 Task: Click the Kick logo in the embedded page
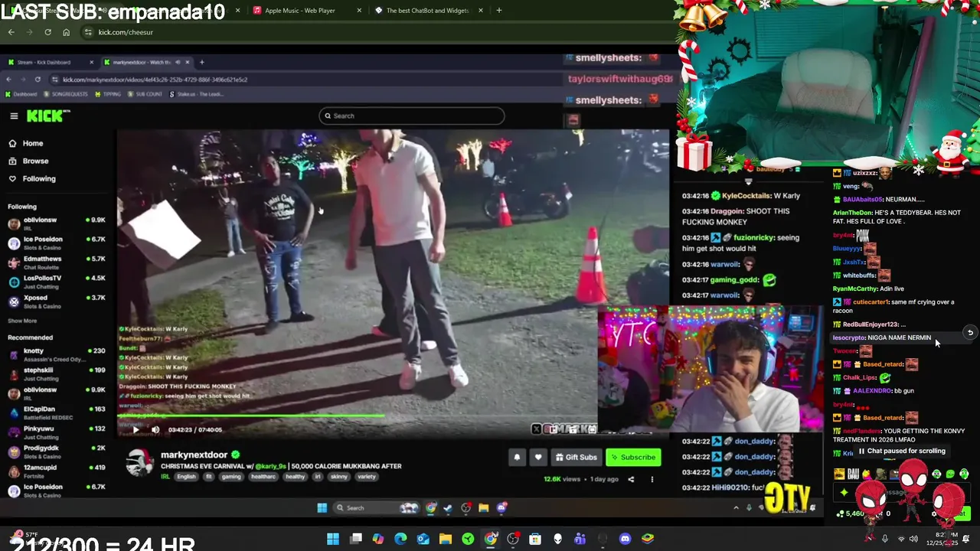point(47,116)
